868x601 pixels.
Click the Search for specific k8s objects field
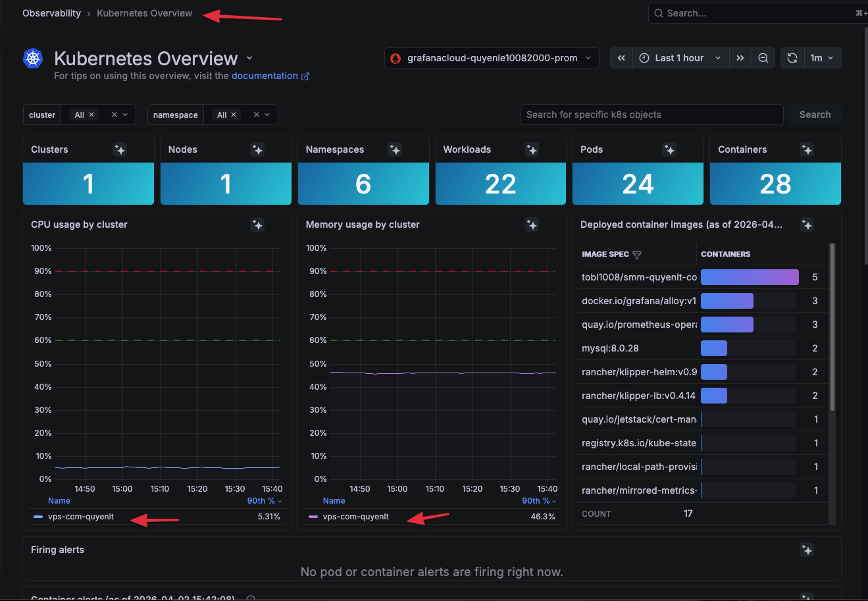tap(651, 115)
